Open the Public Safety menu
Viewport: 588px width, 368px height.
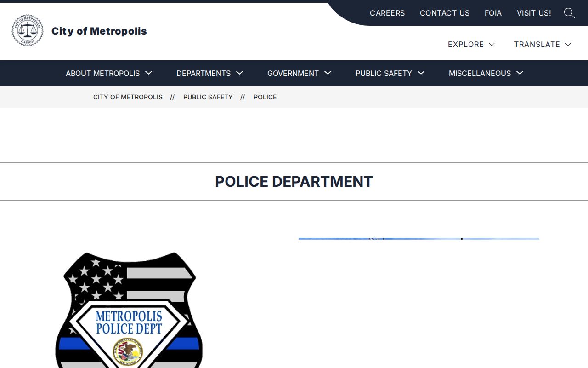pyautogui.click(x=384, y=73)
